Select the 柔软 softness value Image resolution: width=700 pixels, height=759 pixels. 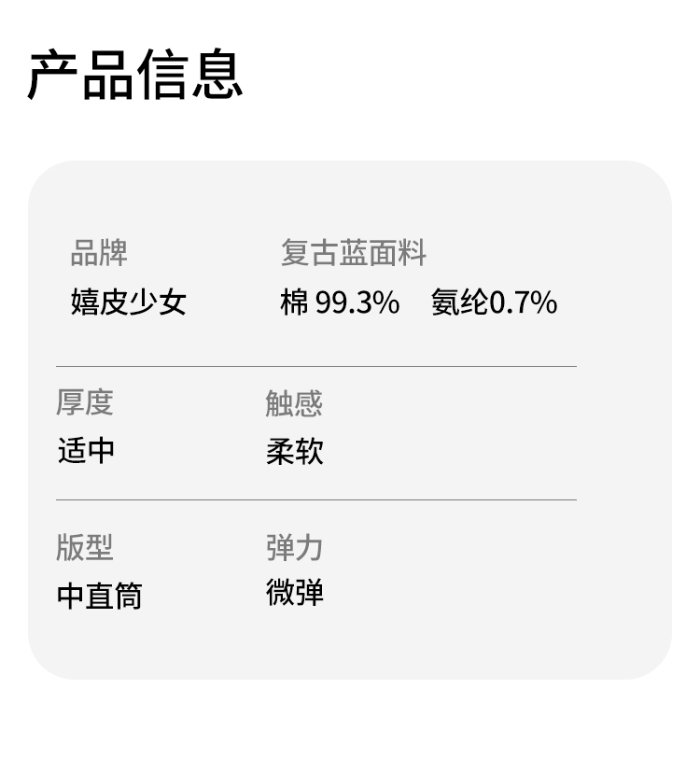(x=295, y=452)
